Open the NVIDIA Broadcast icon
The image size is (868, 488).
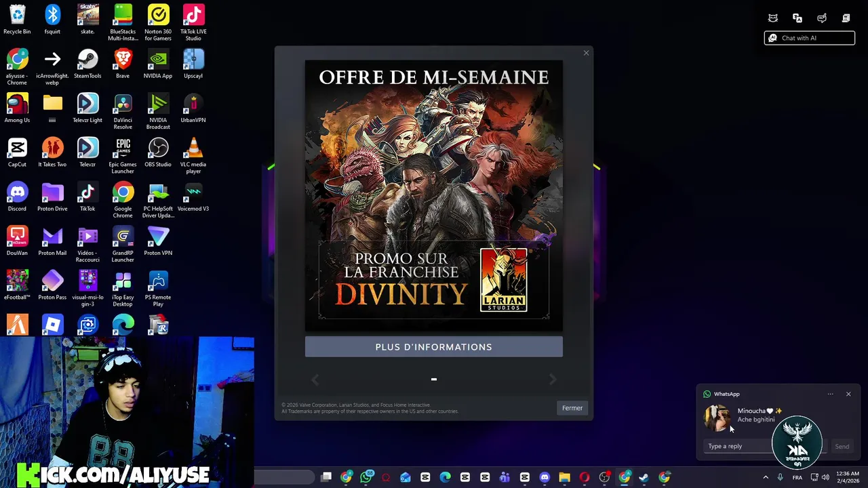click(x=158, y=111)
